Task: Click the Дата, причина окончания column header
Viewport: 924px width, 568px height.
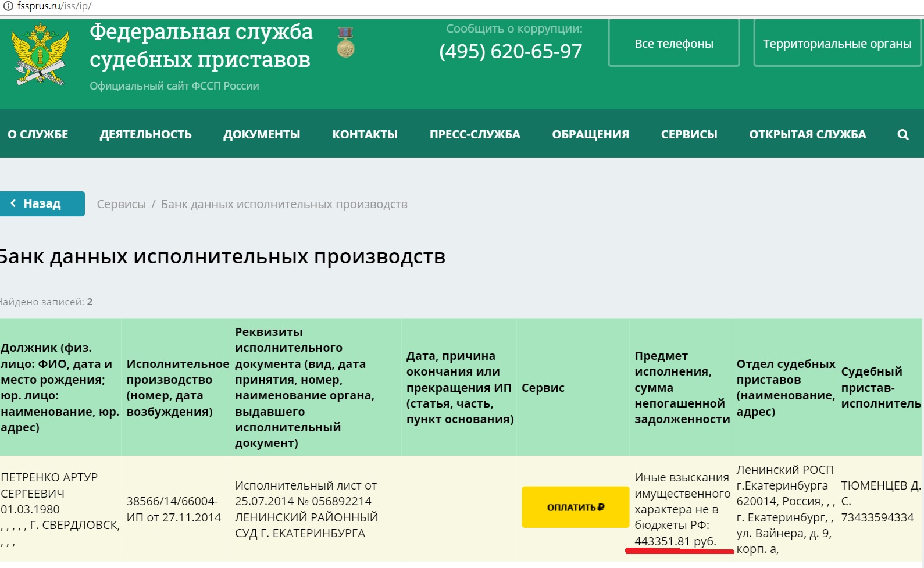Action: coord(459,387)
